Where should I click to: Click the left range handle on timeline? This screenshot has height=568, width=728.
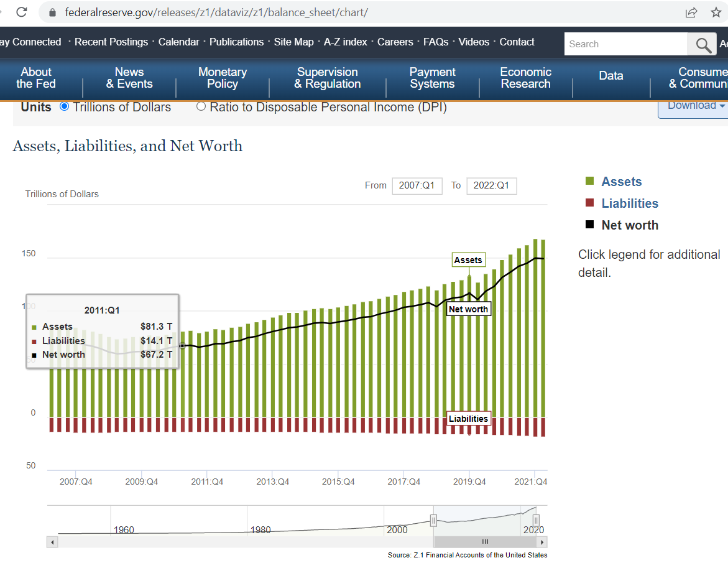coord(433,521)
